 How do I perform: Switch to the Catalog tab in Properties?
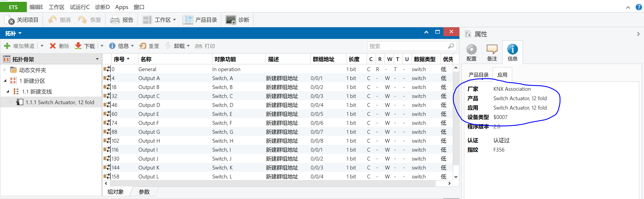tap(478, 75)
